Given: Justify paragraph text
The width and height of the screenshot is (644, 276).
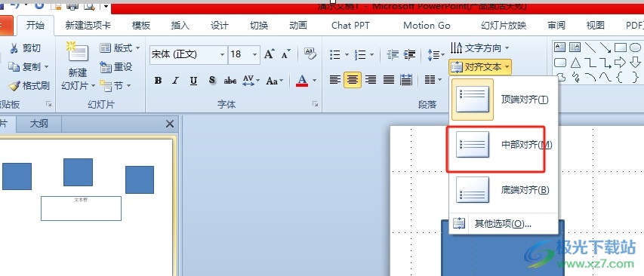Looking at the screenshot, I should [x=389, y=80].
